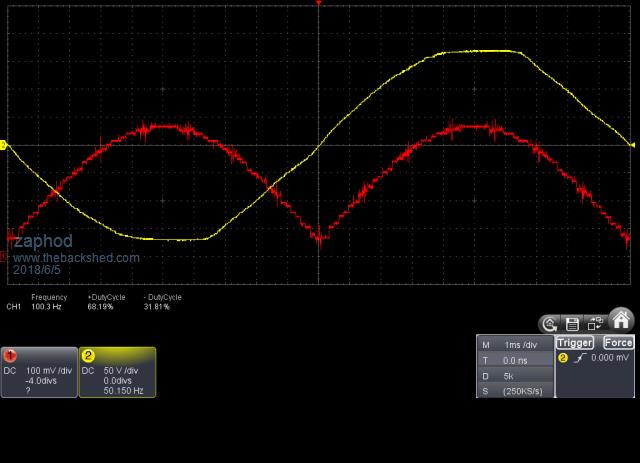Click the auto-set refresh icon
The height and width of the screenshot is (463, 640).
point(549,323)
